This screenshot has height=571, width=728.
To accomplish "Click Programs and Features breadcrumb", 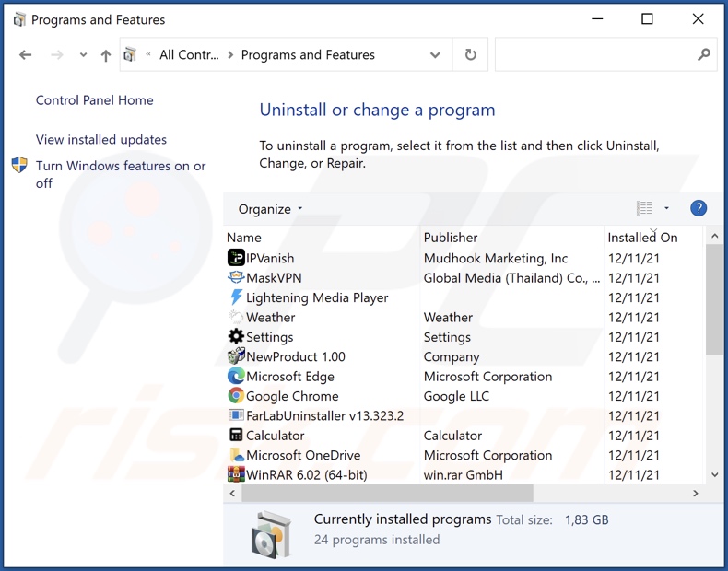I will [x=308, y=54].
